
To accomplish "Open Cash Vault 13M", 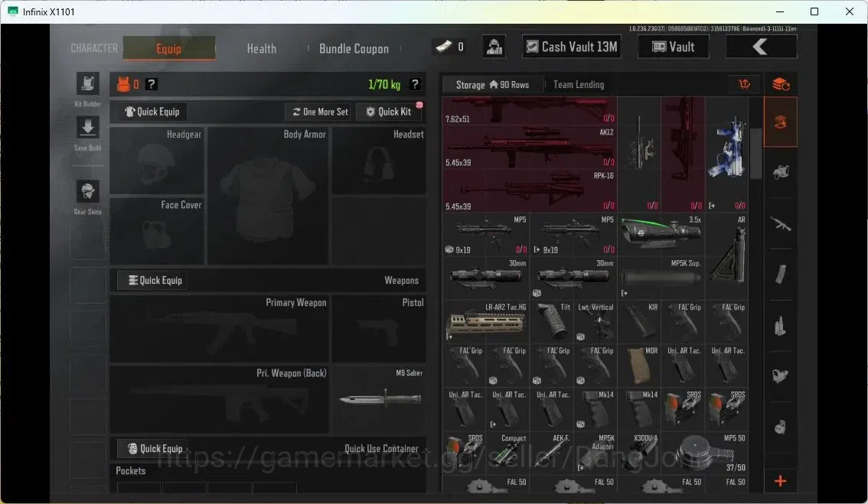I will (x=571, y=47).
